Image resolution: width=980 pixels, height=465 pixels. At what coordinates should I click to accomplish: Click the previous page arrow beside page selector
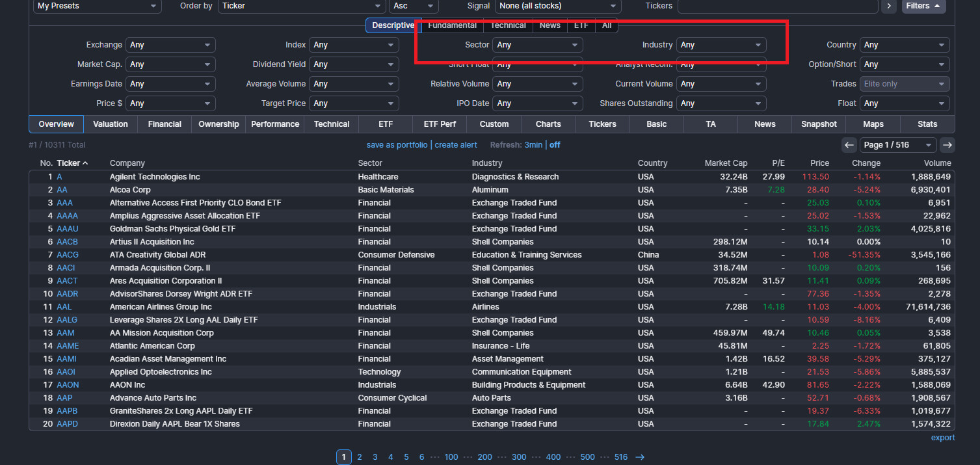849,145
